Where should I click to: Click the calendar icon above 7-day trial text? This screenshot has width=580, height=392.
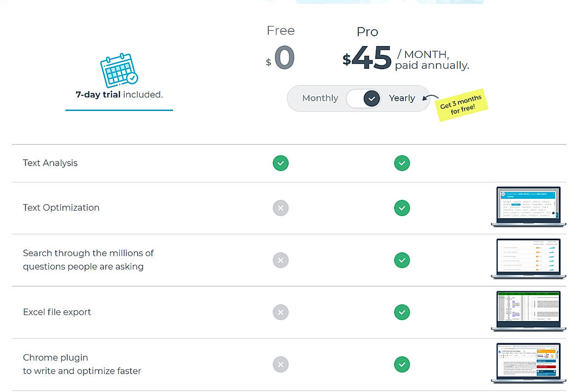click(119, 69)
